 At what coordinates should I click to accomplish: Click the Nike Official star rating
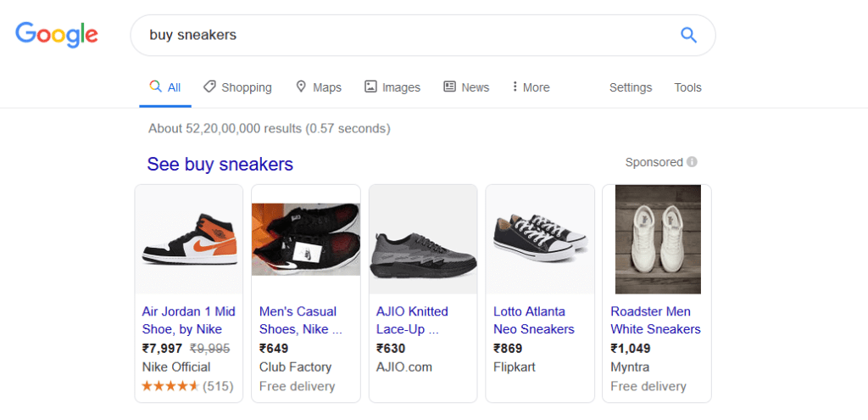coord(170,386)
